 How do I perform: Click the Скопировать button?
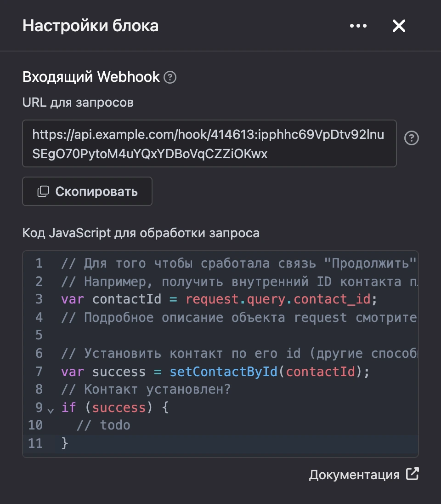coord(87,191)
